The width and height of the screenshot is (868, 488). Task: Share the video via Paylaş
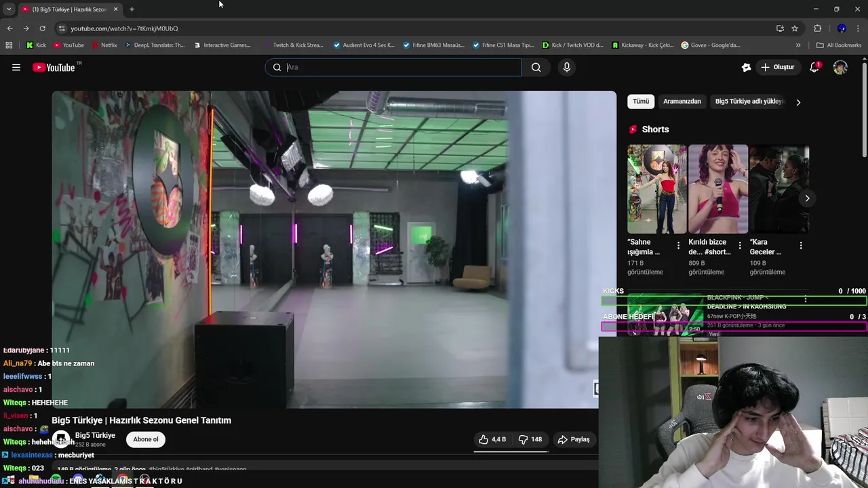coord(574,439)
